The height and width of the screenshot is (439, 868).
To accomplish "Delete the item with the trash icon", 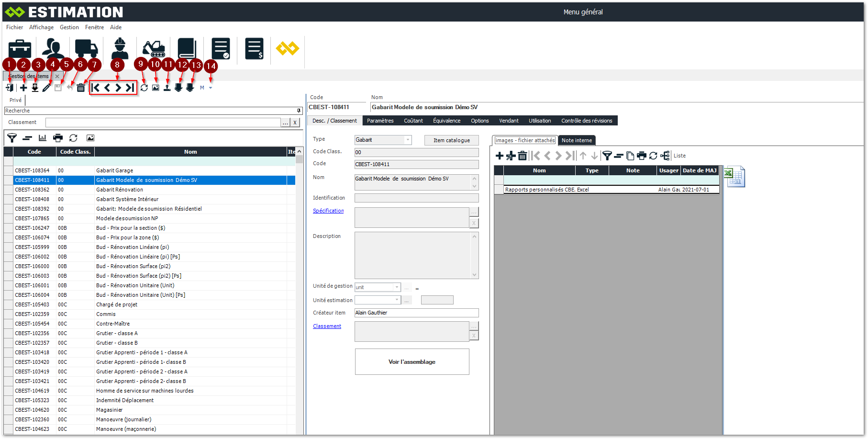I will [81, 88].
